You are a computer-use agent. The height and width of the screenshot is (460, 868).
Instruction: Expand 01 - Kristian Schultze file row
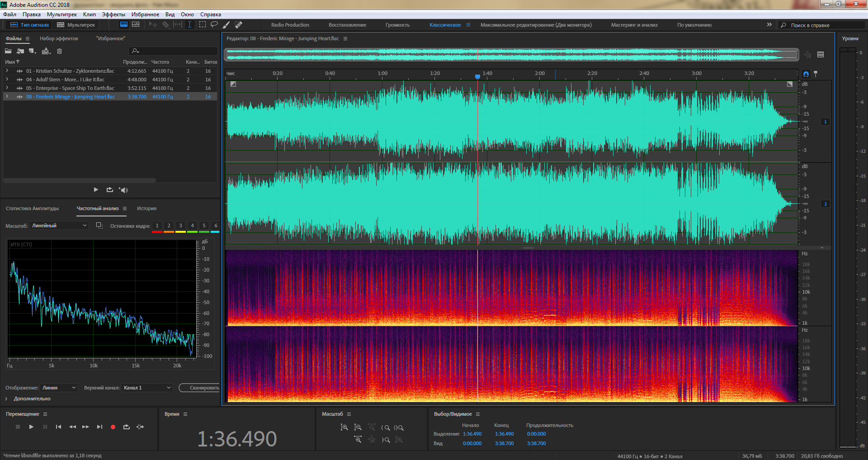[x=7, y=70]
